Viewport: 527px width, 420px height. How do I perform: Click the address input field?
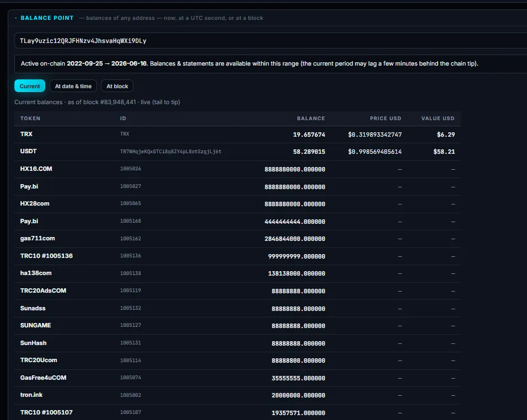tap(271, 41)
